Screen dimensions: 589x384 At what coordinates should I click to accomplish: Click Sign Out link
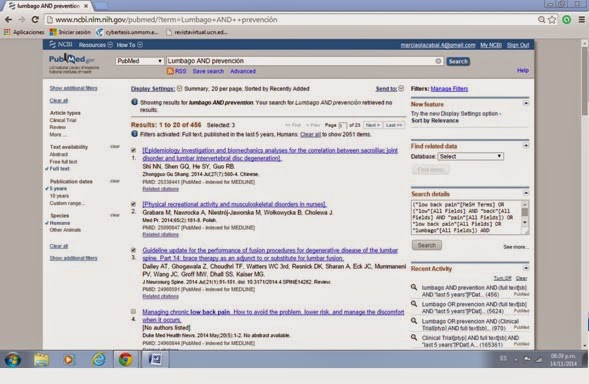coord(518,45)
